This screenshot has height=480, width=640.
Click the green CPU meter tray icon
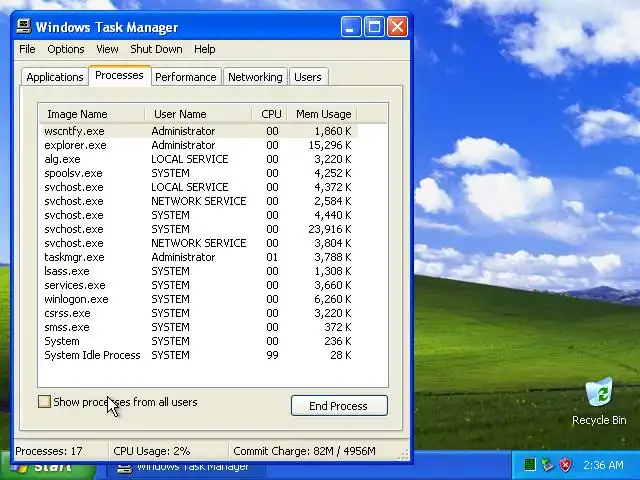[529, 465]
